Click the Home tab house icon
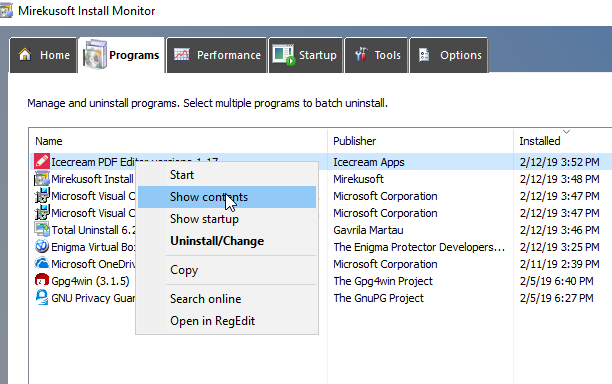612x384 pixels. coord(25,55)
